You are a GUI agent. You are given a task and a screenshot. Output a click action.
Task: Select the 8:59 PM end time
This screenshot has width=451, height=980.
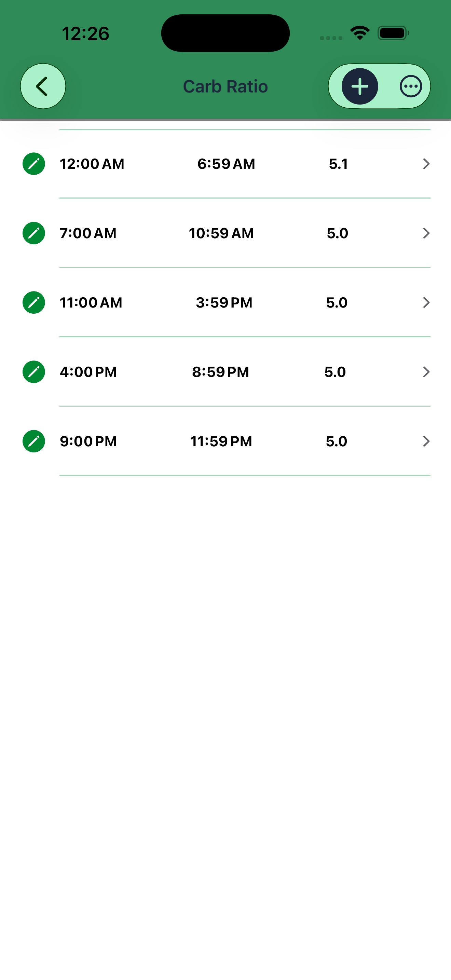221,372
